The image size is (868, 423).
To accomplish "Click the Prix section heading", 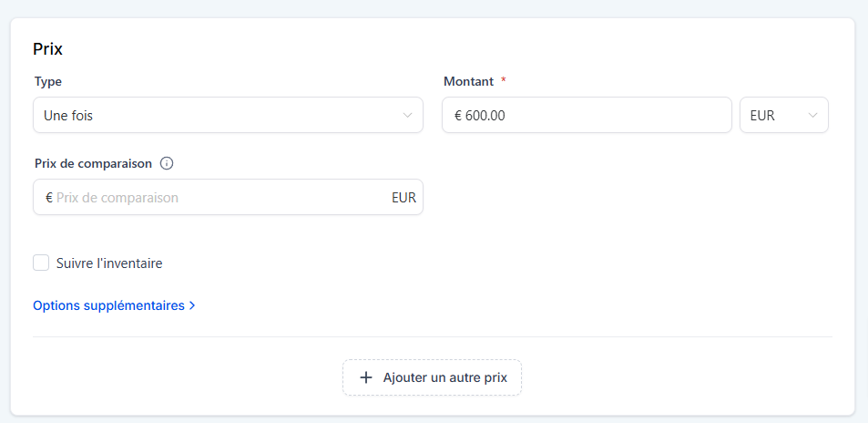I will (47, 49).
